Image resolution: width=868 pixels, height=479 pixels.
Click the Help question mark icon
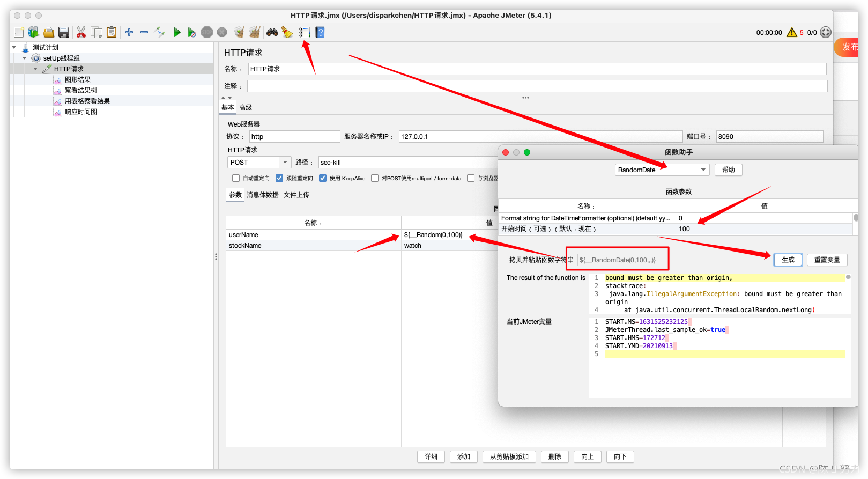pyautogui.click(x=320, y=32)
